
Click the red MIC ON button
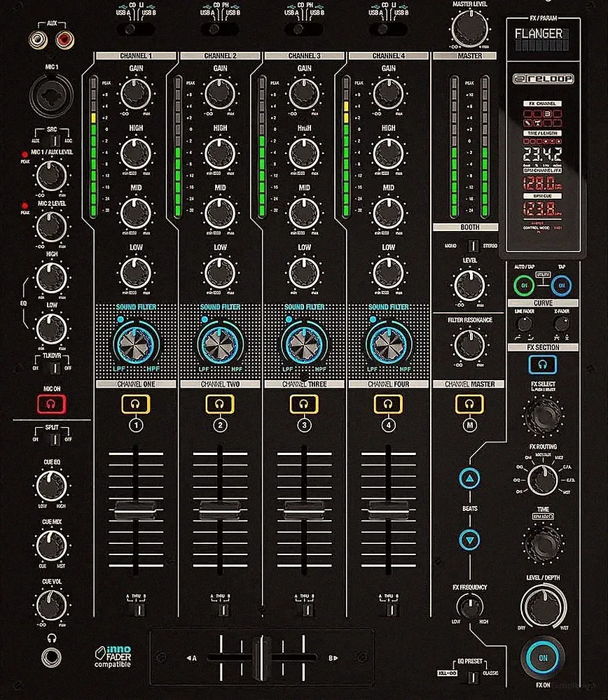tap(51, 405)
